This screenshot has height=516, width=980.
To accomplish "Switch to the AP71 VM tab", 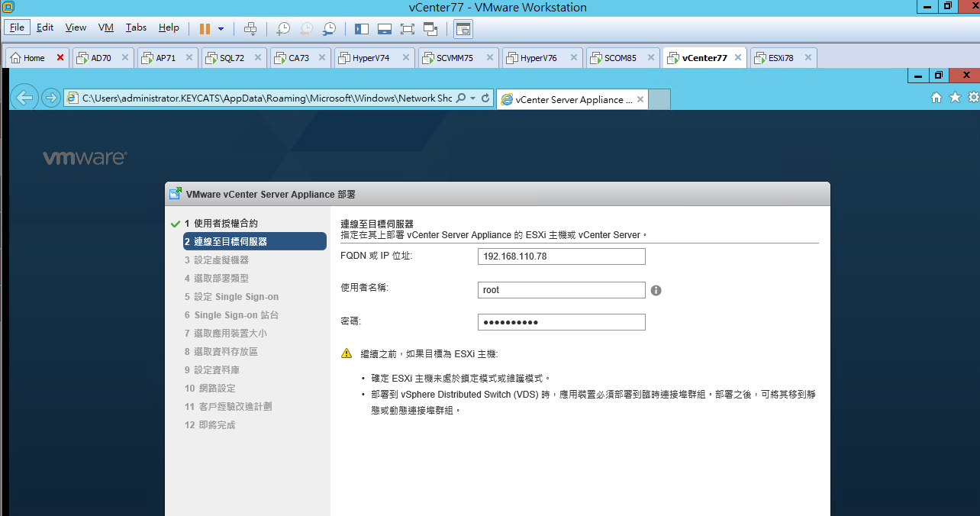I will pyautogui.click(x=166, y=58).
